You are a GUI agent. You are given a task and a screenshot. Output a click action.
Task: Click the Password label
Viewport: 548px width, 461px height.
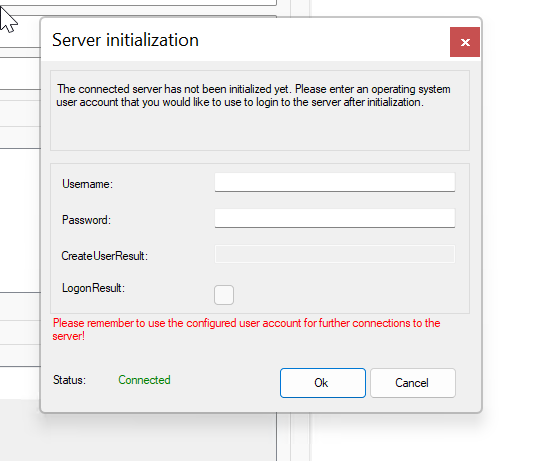click(x=86, y=220)
